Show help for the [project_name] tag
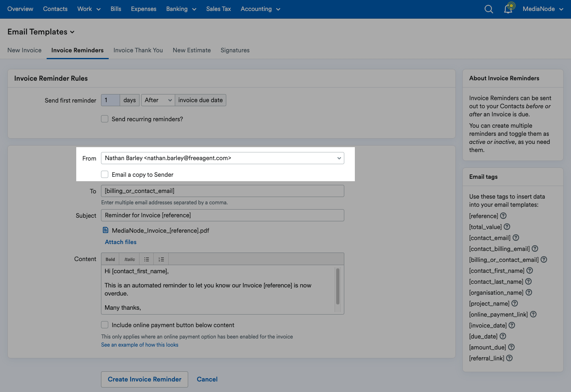Viewport: 571px width, 392px height. coord(515,303)
